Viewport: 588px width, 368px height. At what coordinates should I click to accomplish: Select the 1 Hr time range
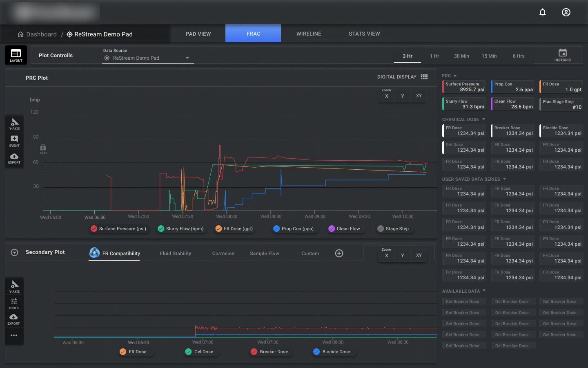coord(434,56)
